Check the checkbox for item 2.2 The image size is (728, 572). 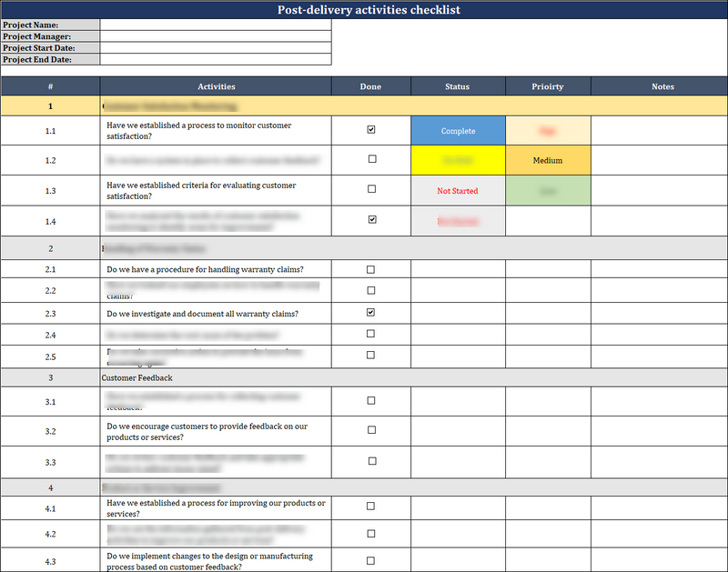click(370, 289)
